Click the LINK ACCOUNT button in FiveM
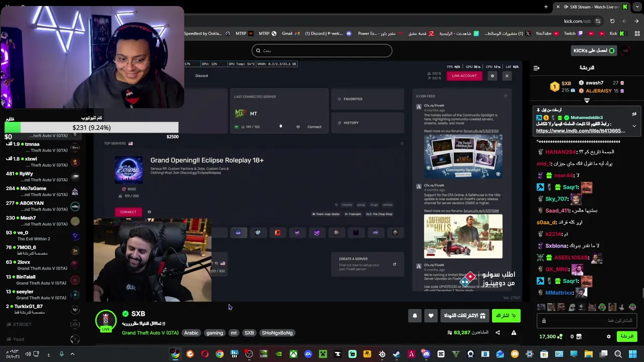The width and height of the screenshot is (644, 362). tap(464, 76)
